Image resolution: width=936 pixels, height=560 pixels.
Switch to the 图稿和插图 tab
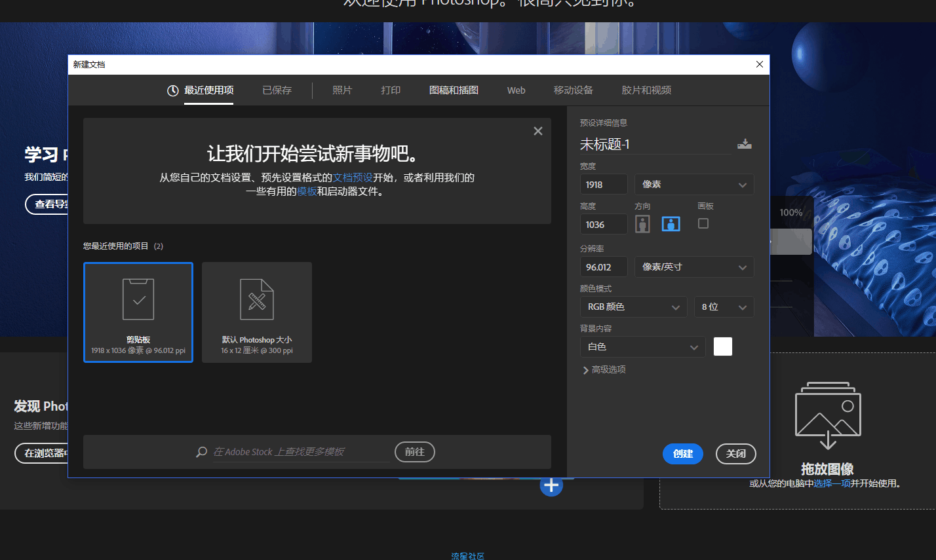[454, 90]
